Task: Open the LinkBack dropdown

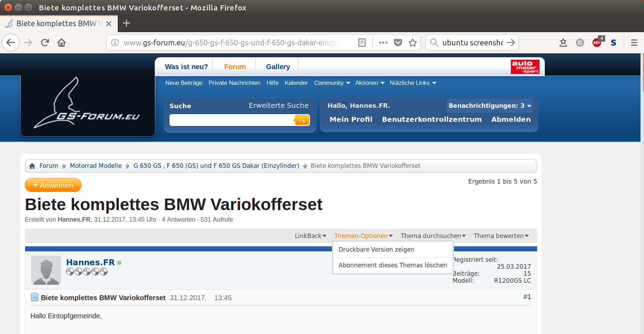Action: click(310, 236)
